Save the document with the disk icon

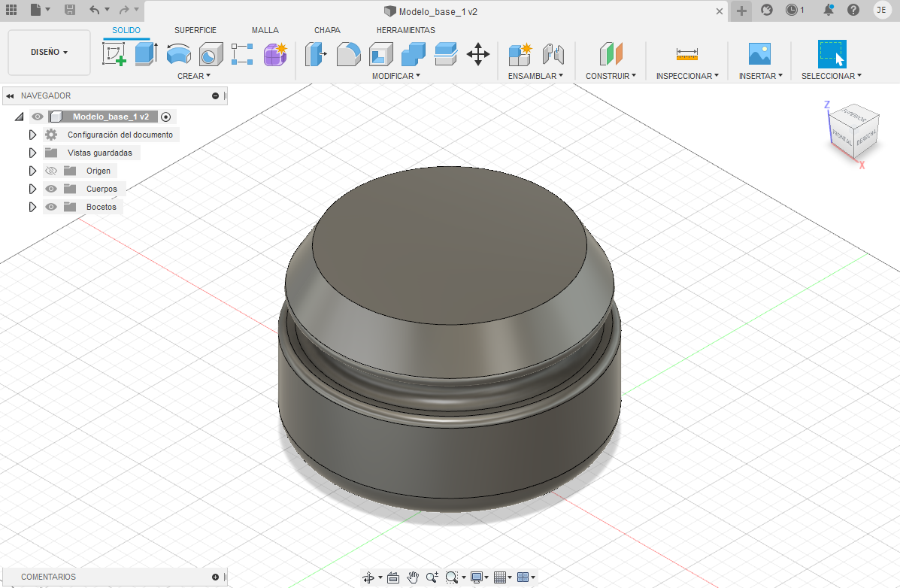(69, 10)
